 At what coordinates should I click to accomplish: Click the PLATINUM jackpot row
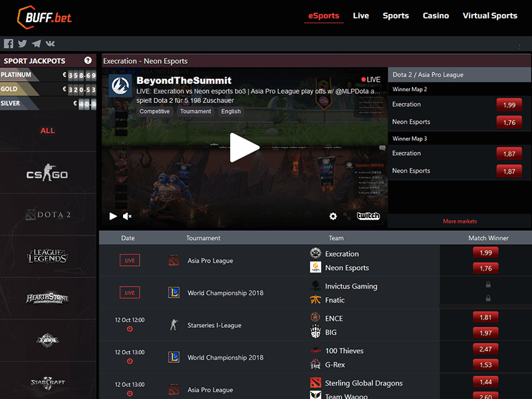(x=48, y=74)
